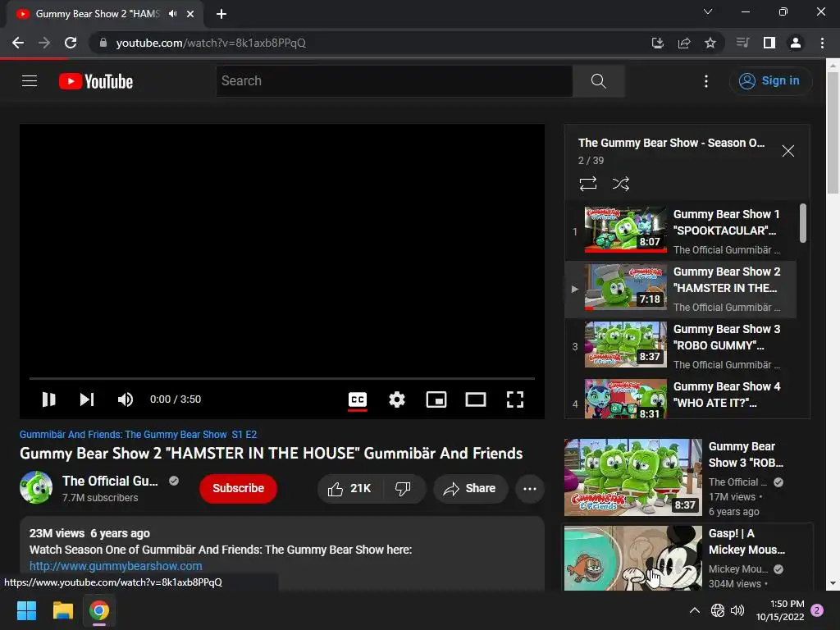Go to YouTube home logo
Screen dimensions: 840x630
(x=96, y=81)
